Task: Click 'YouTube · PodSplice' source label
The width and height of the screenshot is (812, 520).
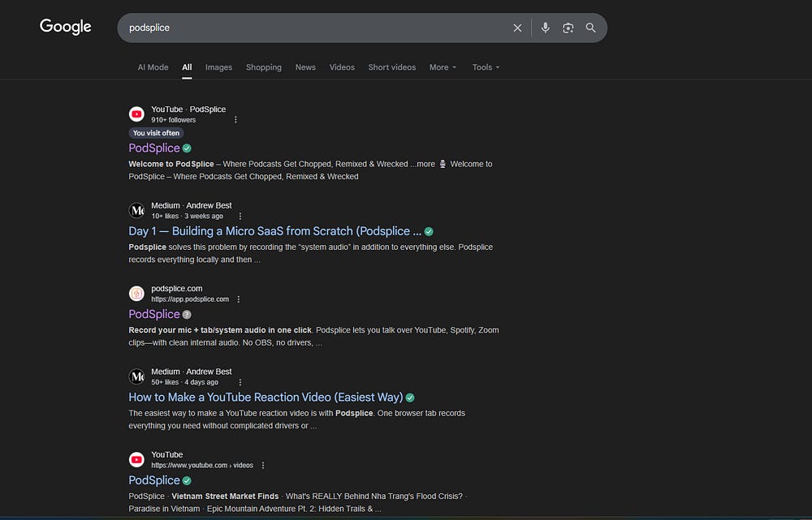Action: click(x=188, y=110)
